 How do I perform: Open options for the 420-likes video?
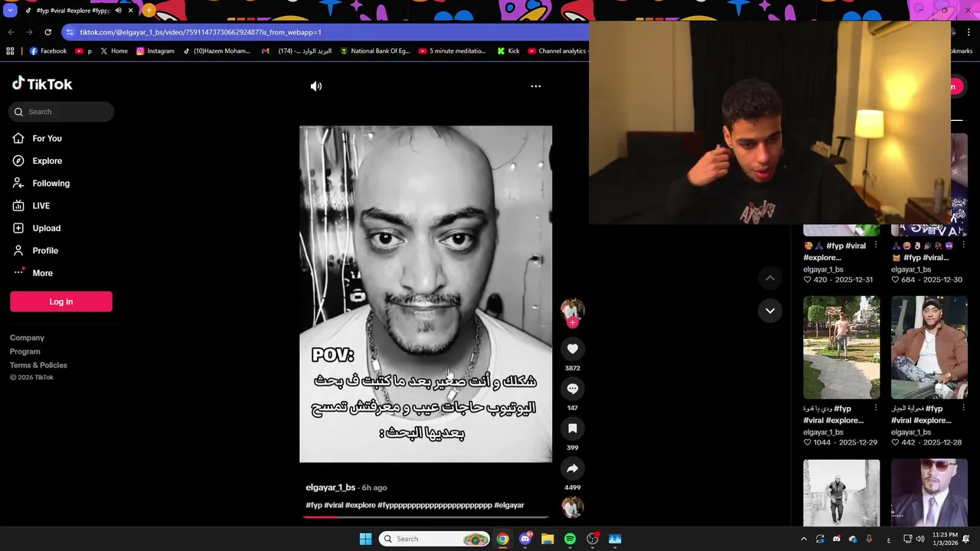tap(875, 246)
